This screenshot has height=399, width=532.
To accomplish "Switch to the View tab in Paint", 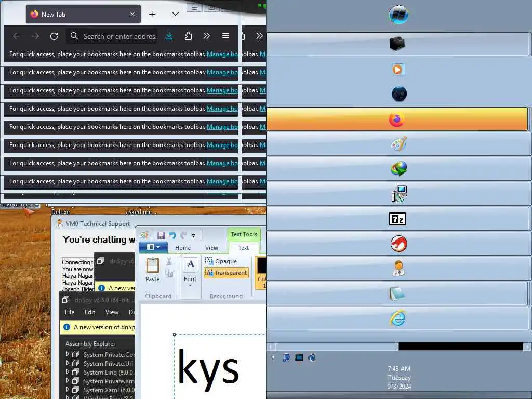I will pos(211,248).
